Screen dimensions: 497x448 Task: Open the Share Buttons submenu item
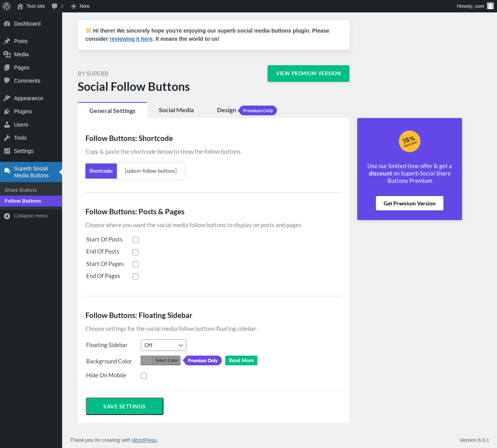(x=31, y=190)
